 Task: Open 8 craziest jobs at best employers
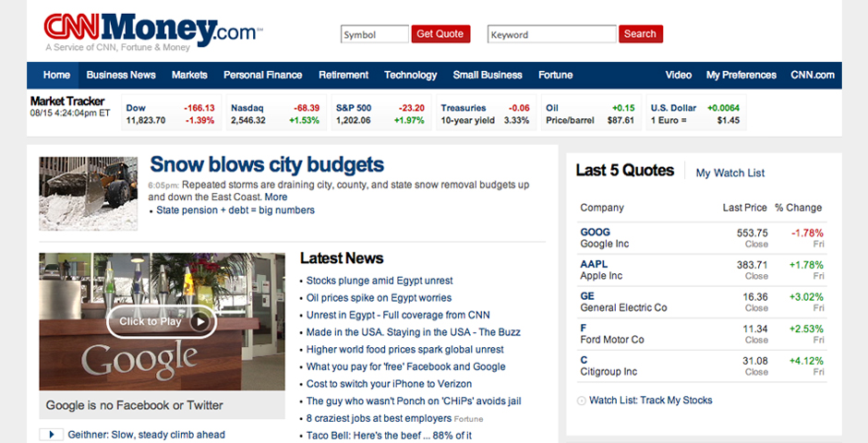(x=379, y=419)
